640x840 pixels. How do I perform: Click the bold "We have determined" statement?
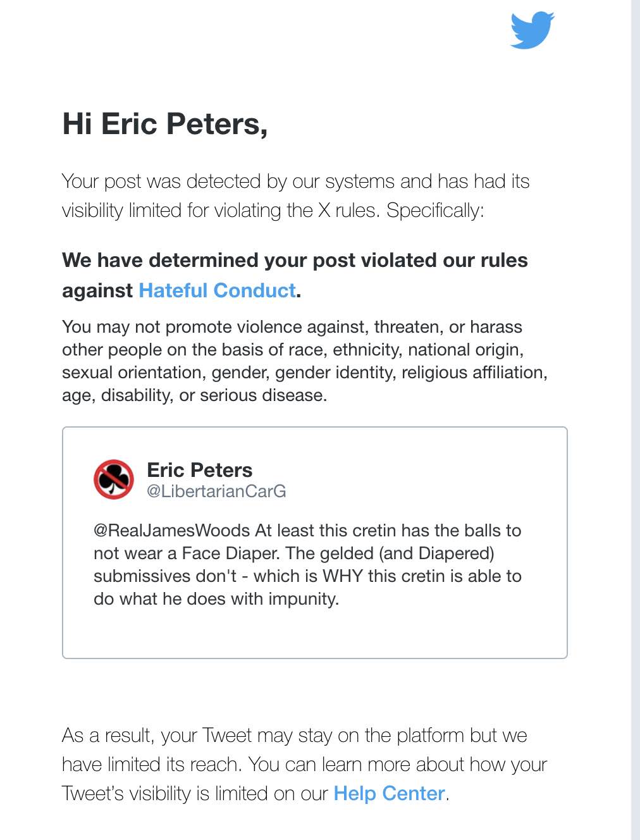295,261
